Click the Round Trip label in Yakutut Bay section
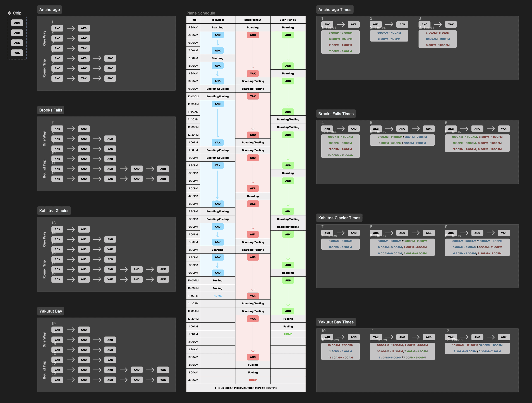 pyautogui.click(x=44, y=370)
